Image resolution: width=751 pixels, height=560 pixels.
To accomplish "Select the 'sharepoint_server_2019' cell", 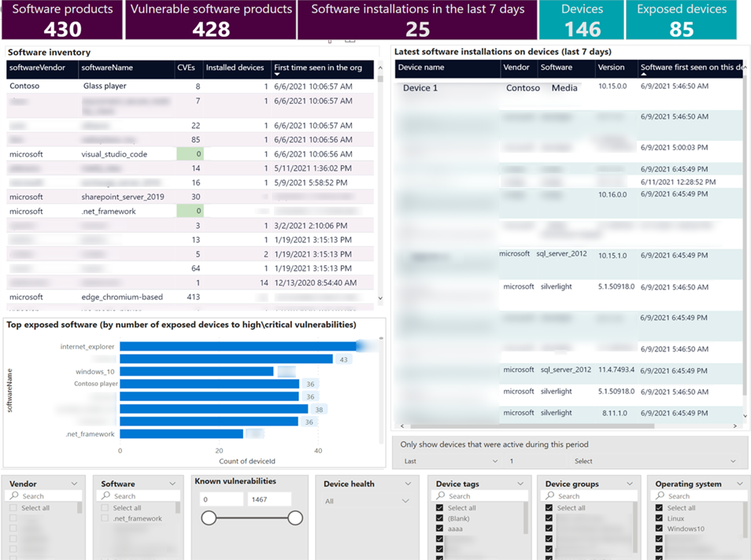I will [123, 197].
